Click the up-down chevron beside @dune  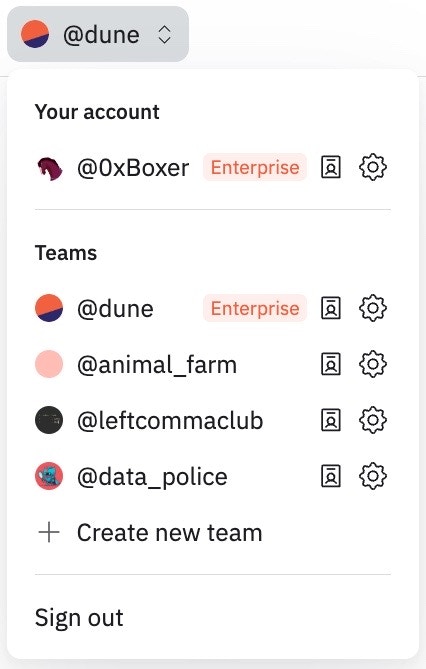point(165,35)
